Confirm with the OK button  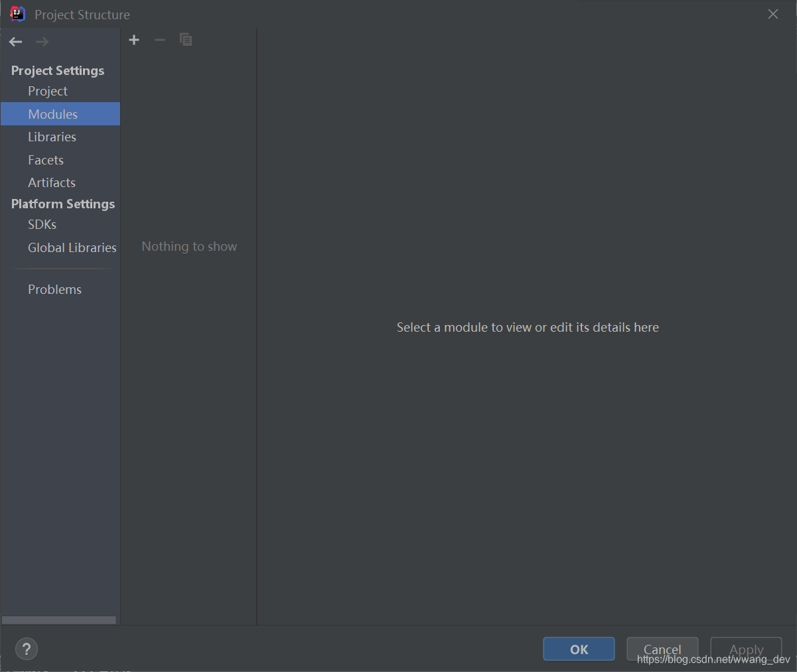click(x=579, y=649)
